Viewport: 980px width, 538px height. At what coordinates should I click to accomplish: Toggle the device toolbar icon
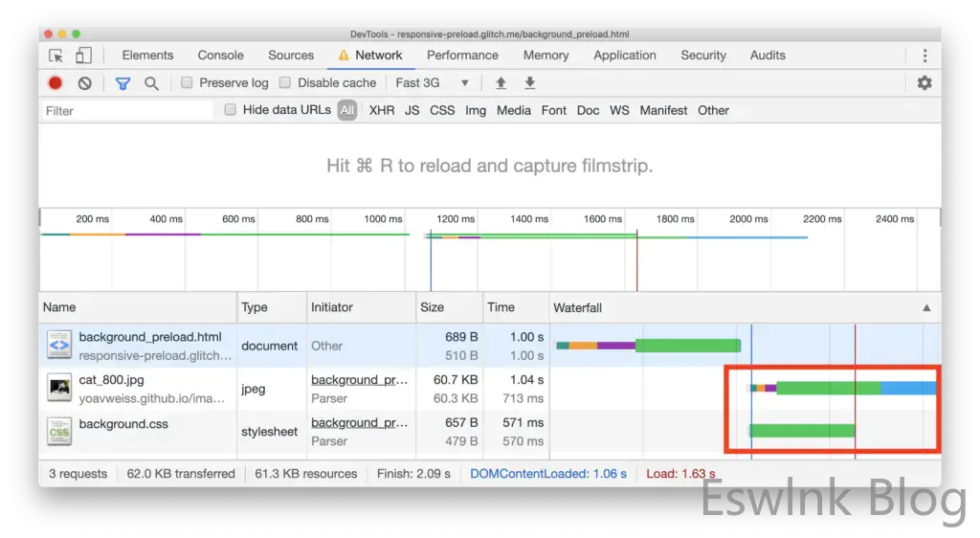coord(83,56)
